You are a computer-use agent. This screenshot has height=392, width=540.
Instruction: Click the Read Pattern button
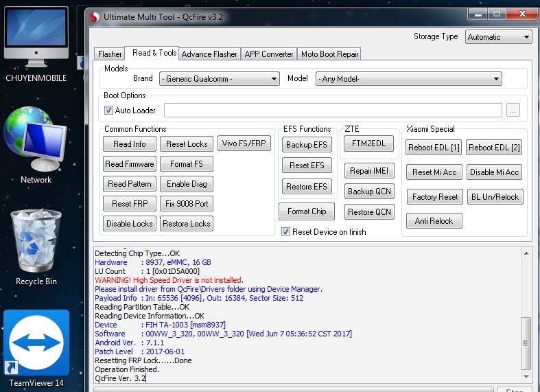[x=130, y=184]
